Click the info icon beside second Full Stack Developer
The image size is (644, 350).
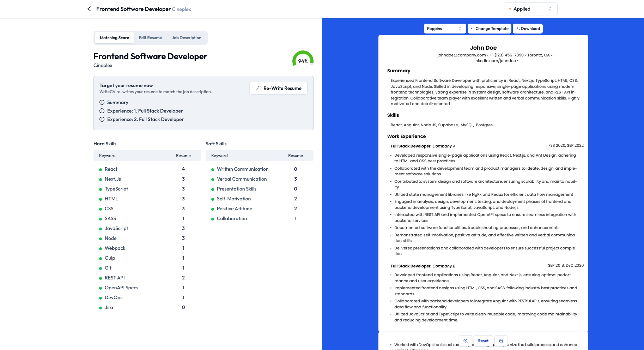(x=102, y=119)
